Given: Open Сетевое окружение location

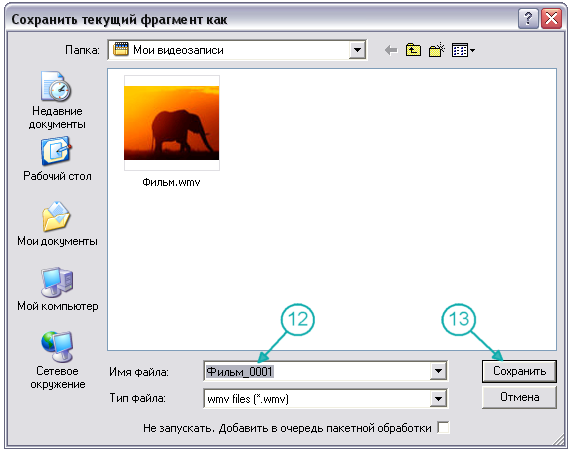Looking at the screenshot, I should [57, 360].
